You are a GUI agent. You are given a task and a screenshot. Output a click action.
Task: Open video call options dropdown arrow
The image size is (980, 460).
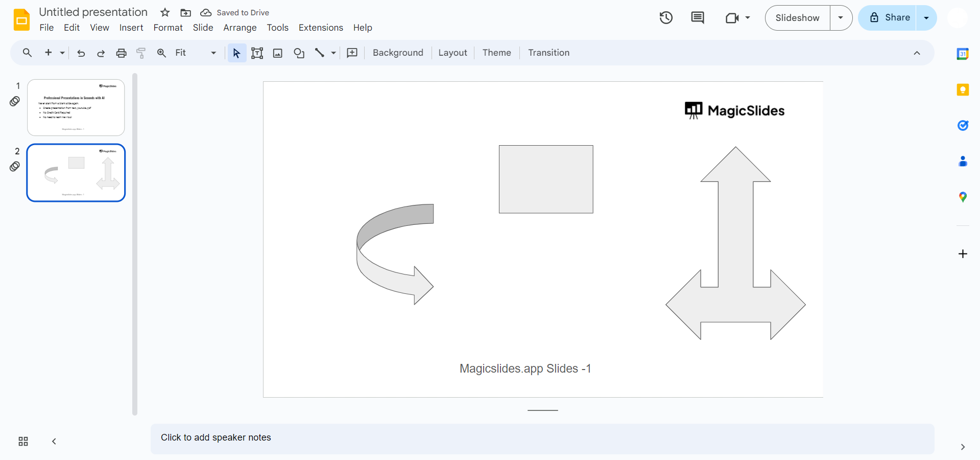[x=748, y=18]
